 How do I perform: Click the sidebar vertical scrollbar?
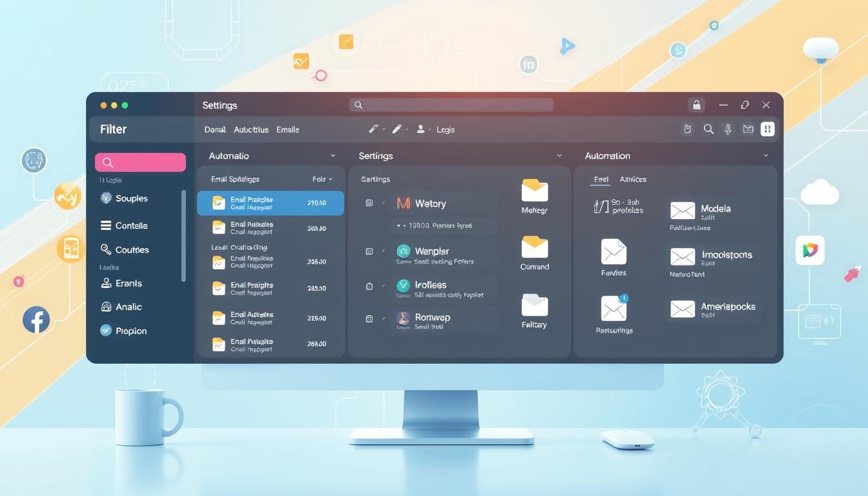183,236
